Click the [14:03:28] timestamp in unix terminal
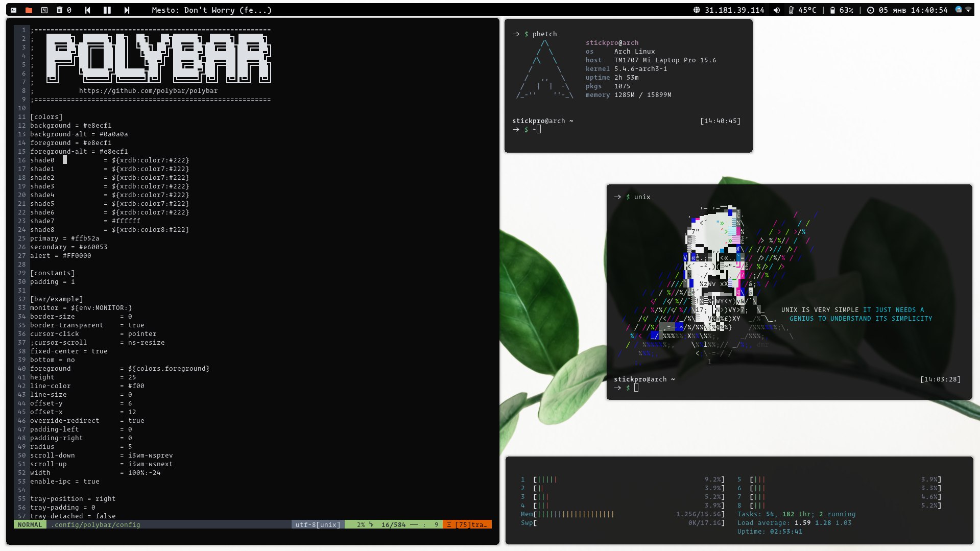Screen dimensions: 980x551 (940, 379)
